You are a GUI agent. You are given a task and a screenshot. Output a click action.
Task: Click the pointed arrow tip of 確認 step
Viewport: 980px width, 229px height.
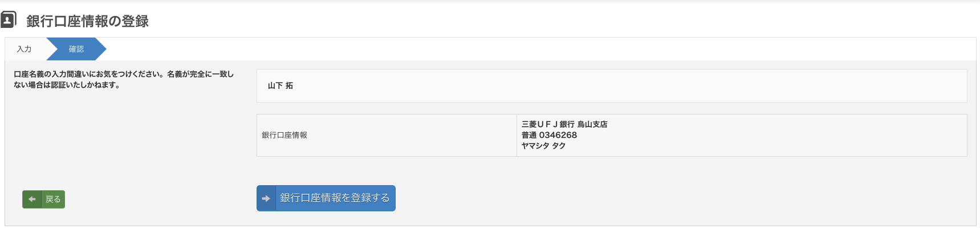click(101, 49)
